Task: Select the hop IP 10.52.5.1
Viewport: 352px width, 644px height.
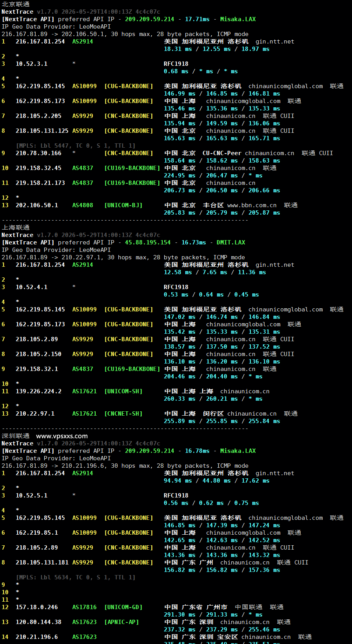Action: coord(31,496)
